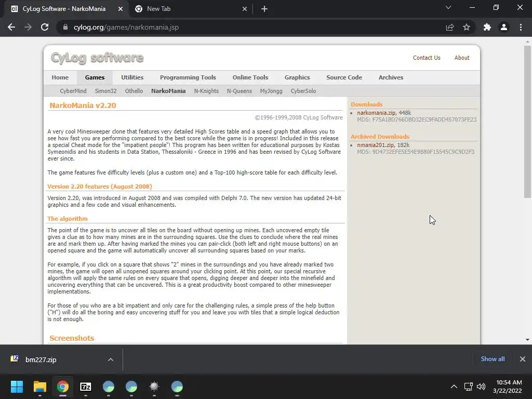
Task: Click the CyLog software logo
Action: [97, 58]
